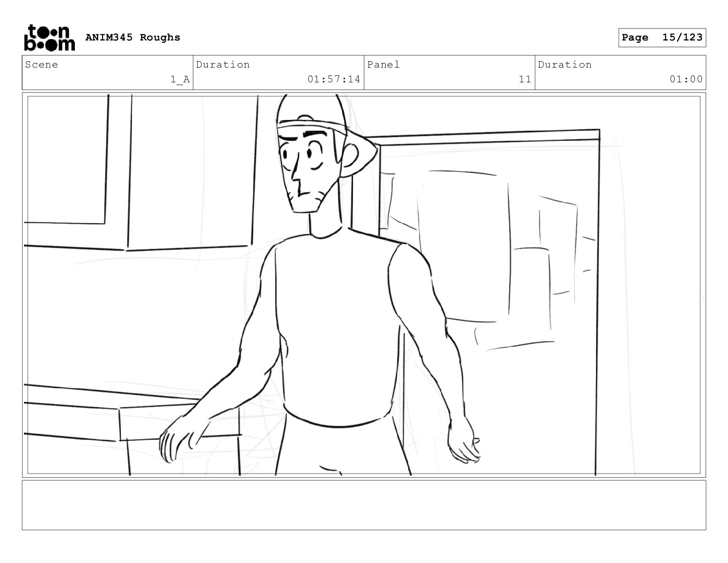
Task: Select the scene value '1_A'
Action: pyautogui.click(x=180, y=79)
